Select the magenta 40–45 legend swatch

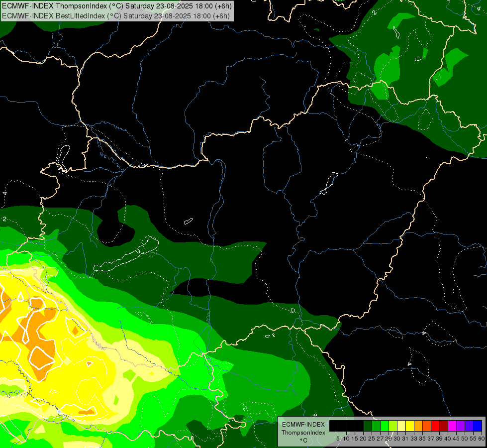click(452, 426)
